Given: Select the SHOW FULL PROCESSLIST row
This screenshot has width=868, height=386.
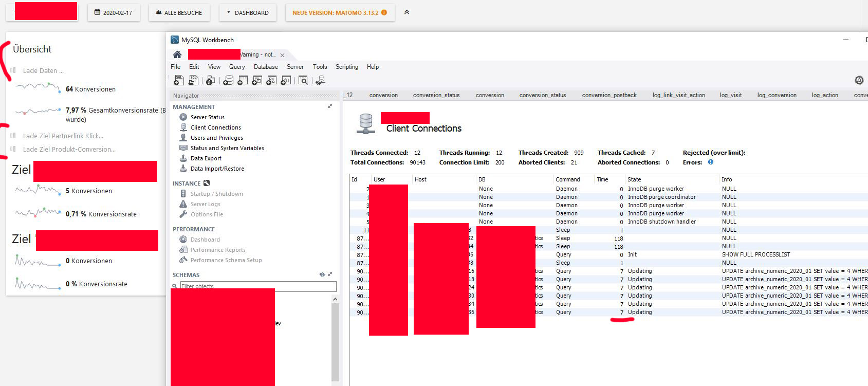Looking at the screenshot, I should [608, 254].
